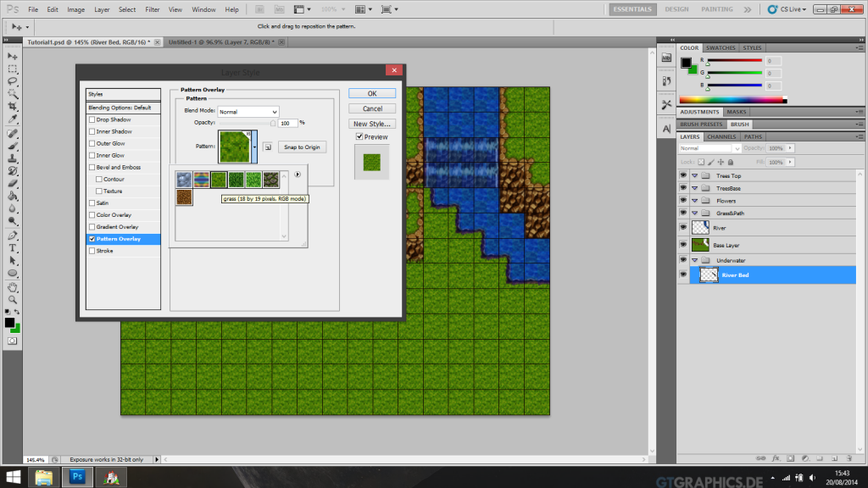The image size is (868, 488).
Task: Click the pattern Opacity value field
Action: click(287, 123)
